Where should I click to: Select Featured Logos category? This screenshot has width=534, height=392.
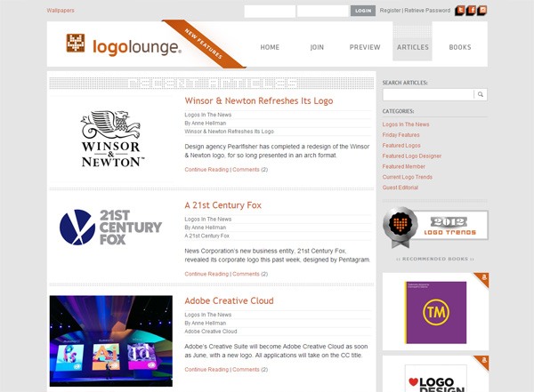coord(401,146)
